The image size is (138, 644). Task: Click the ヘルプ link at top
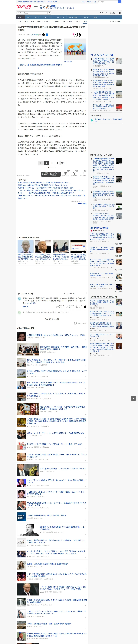(x=94, y=2)
